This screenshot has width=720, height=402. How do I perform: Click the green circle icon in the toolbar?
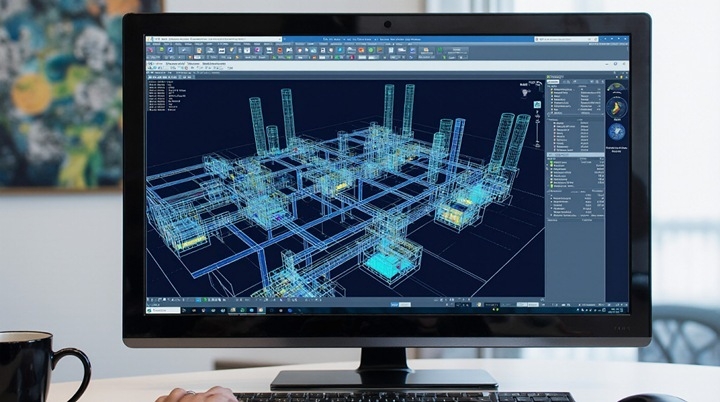pos(371,50)
